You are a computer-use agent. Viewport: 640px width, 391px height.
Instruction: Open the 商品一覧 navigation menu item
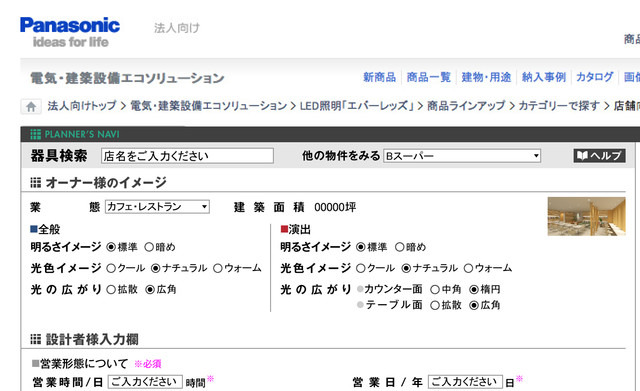tap(429, 77)
